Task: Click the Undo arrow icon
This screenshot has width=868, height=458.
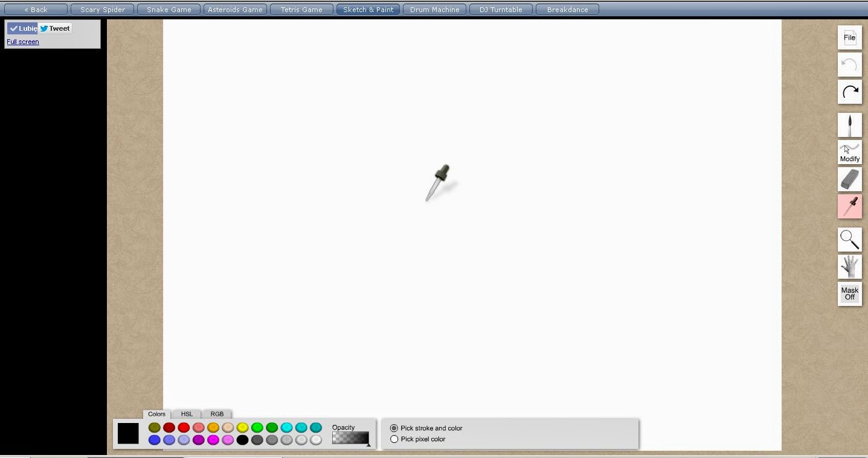Action: (849, 65)
